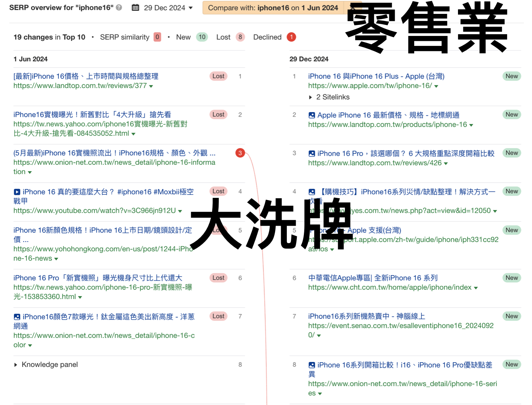Open the 中華電信Apple專區 result link
The image size is (532, 405).
373,278
